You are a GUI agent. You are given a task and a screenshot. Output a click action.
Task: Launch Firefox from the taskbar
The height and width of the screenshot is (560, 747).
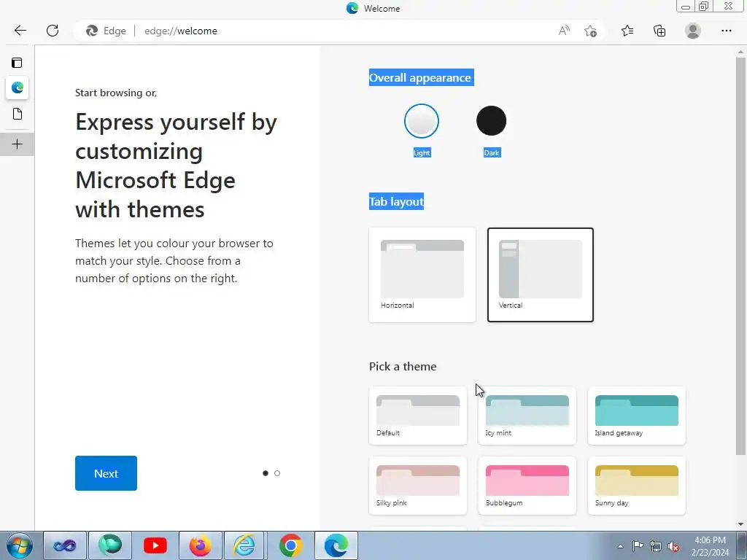[x=200, y=545]
